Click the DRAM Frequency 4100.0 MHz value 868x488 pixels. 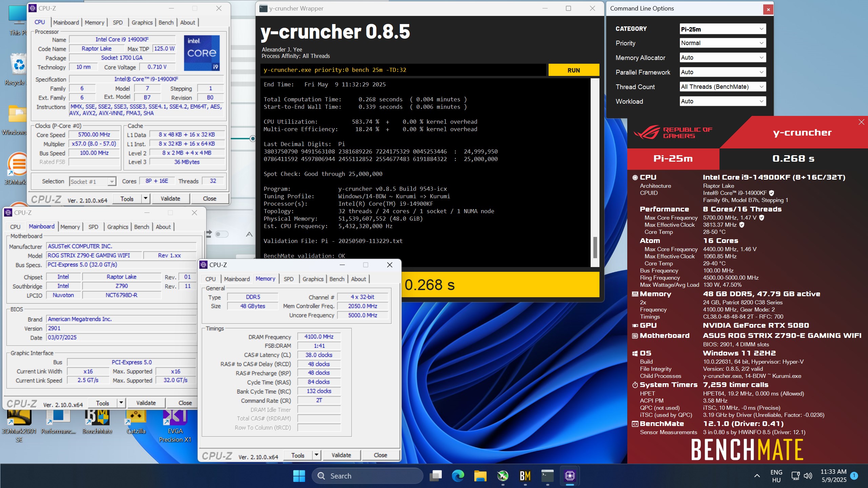[319, 337]
